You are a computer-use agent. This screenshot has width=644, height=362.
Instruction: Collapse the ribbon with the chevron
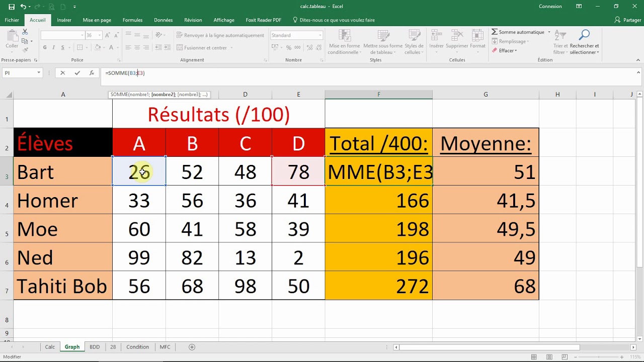(638, 60)
